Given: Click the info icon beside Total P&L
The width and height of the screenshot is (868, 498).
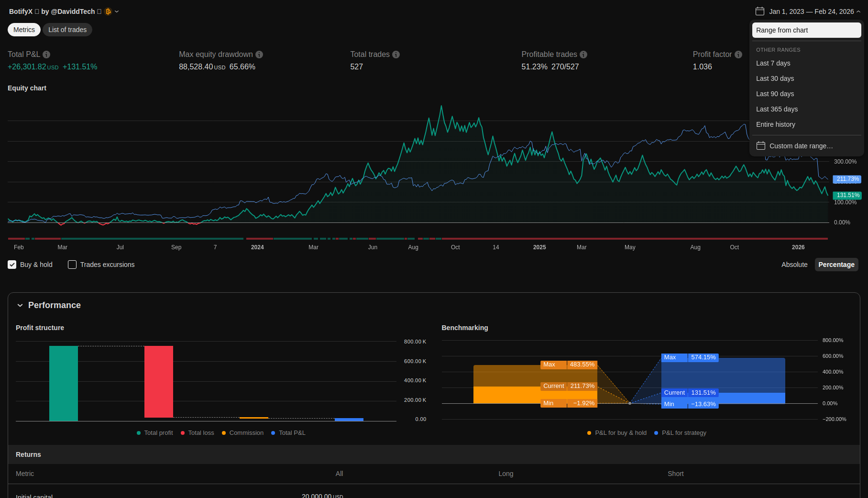Looking at the screenshot, I should pos(46,55).
